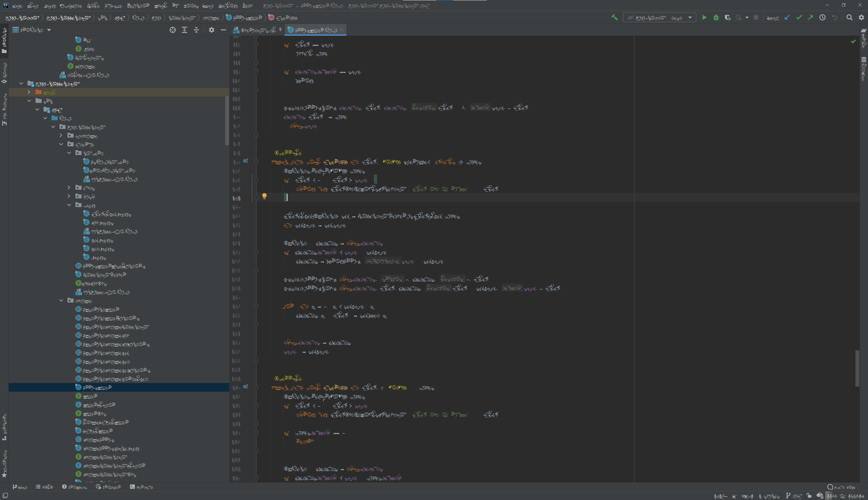Open the Problems tool window at bottom

click(74, 487)
